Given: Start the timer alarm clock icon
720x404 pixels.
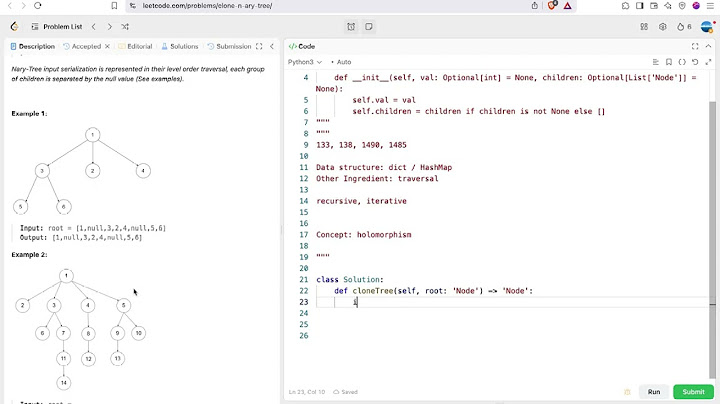Looking at the screenshot, I should coord(351,27).
